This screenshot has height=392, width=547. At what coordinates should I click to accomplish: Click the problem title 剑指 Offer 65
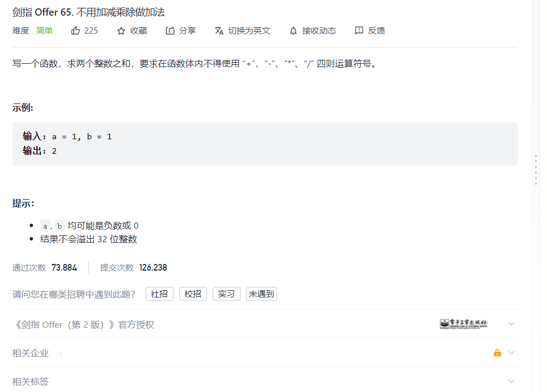coord(88,12)
